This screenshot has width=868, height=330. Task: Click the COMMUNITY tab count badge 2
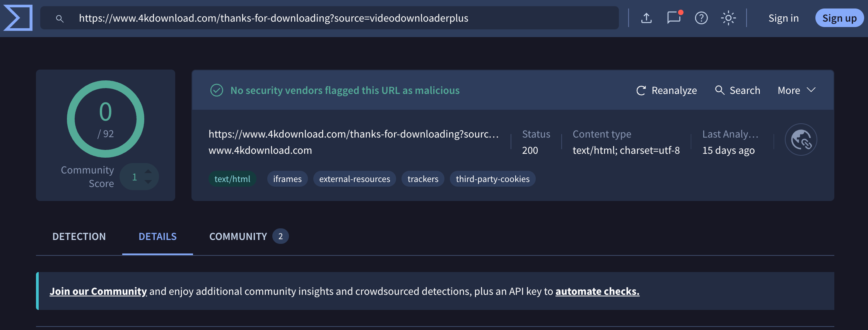click(280, 236)
